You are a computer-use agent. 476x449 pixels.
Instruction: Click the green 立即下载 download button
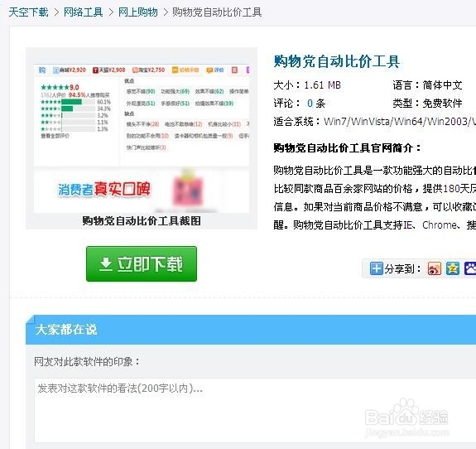click(x=142, y=263)
